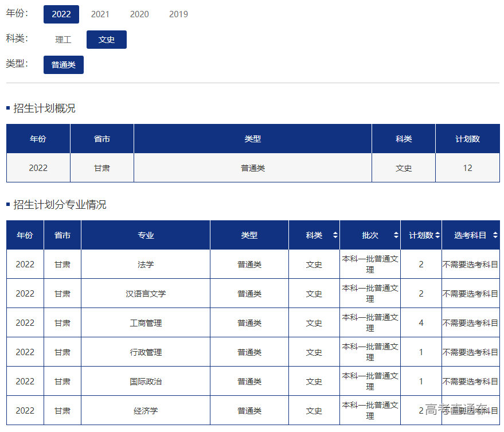Switch to year 2021
The width and height of the screenshot is (504, 432).
click(100, 14)
